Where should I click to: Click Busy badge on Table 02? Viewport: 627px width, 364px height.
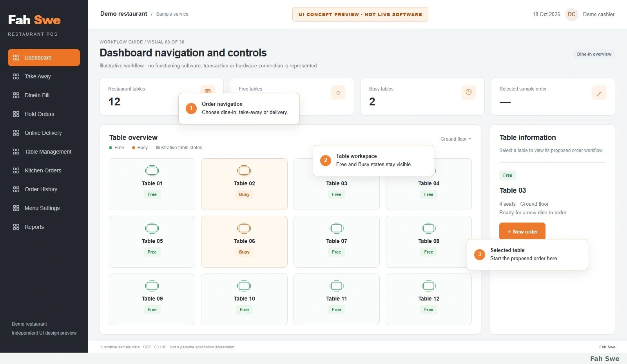tap(244, 194)
